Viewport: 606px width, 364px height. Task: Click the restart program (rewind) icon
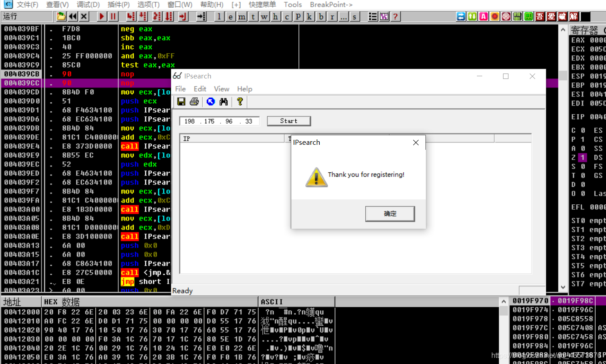[x=73, y=17]
